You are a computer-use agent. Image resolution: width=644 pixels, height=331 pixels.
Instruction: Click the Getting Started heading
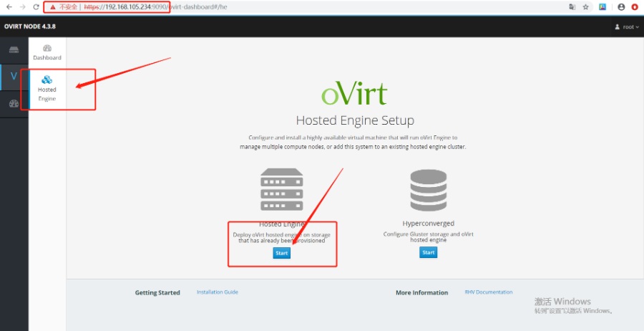(x=157, y=293)
